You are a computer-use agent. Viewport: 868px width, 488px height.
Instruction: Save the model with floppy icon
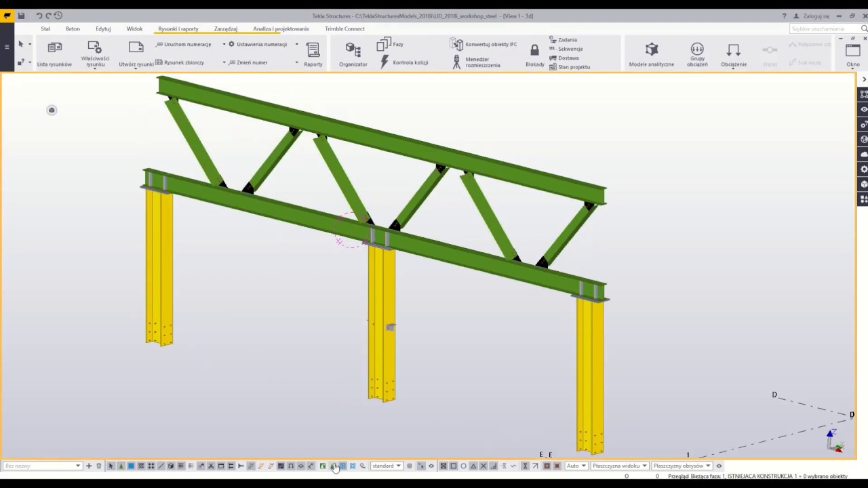pos(22,16)
